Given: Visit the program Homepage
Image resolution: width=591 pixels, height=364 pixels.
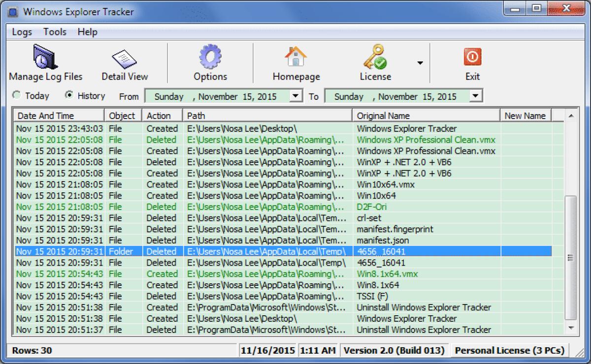Looking at the screenshot, I should click(295, 62).
